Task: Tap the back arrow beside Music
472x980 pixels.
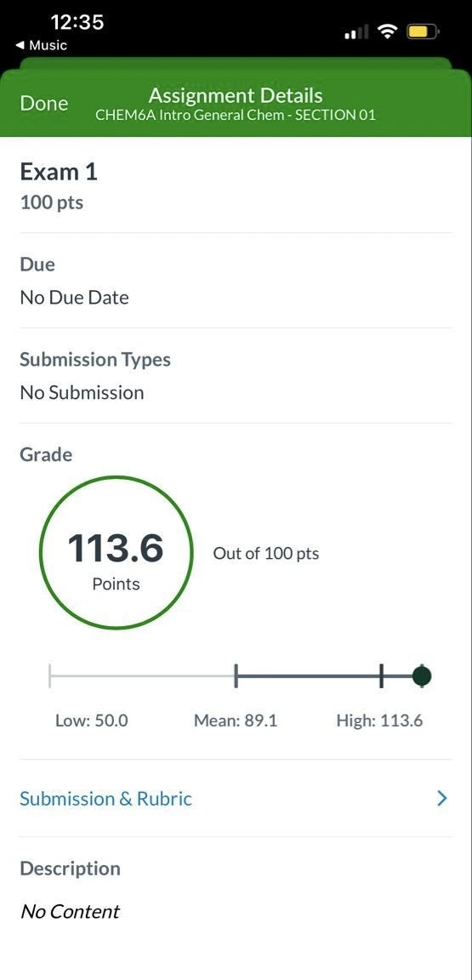Action: [x=20, y=45]
